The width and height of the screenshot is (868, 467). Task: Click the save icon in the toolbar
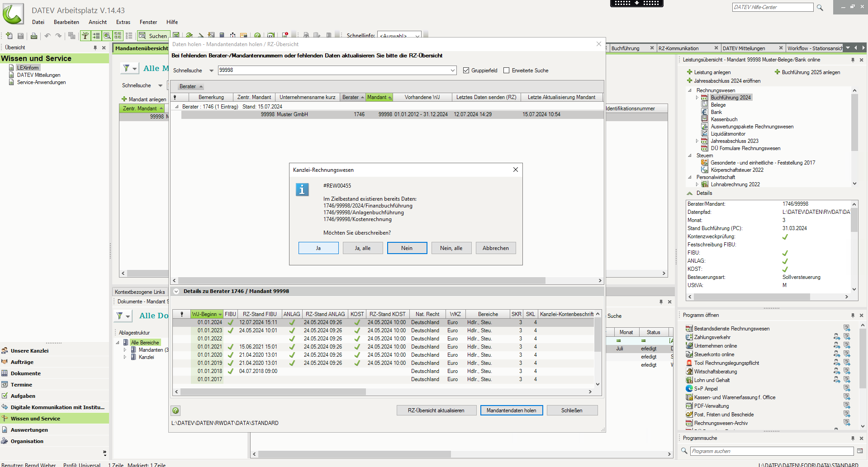coord(20,36)
